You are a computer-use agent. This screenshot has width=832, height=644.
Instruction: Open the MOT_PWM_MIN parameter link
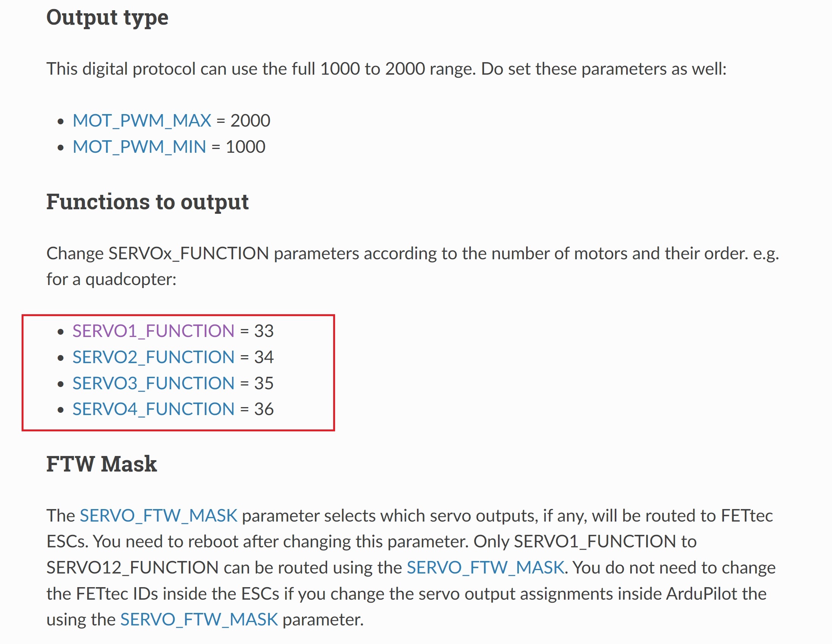click(139, 147)
